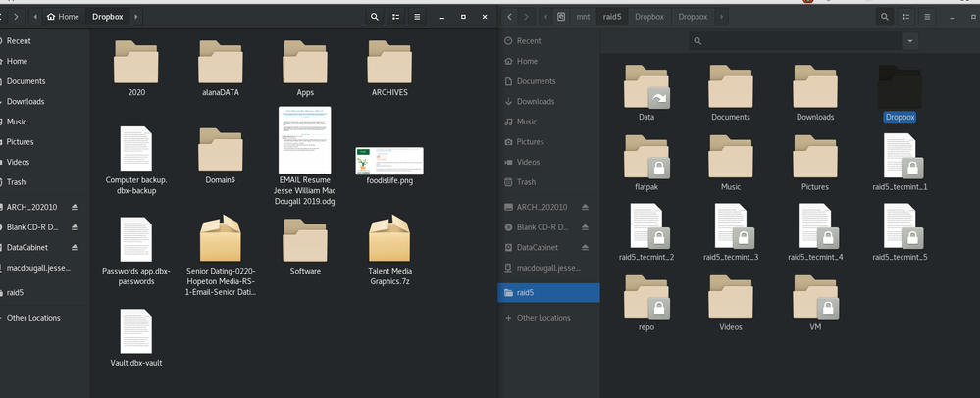Toggle list view in the right file window
This screenshot has height=398, width=980.
(x=906, y=17)
